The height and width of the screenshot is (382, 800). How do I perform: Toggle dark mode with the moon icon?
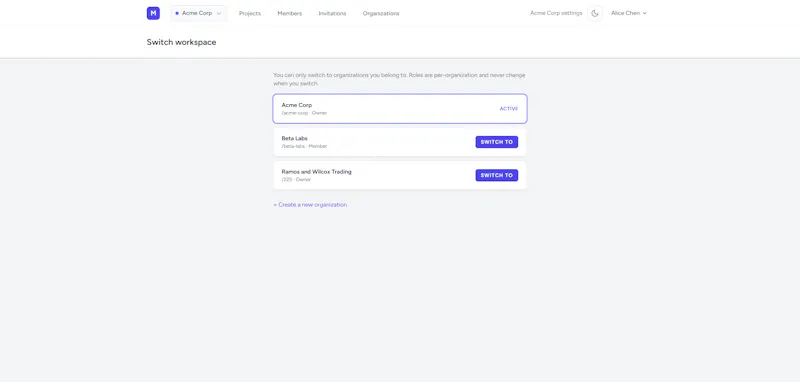595,13
